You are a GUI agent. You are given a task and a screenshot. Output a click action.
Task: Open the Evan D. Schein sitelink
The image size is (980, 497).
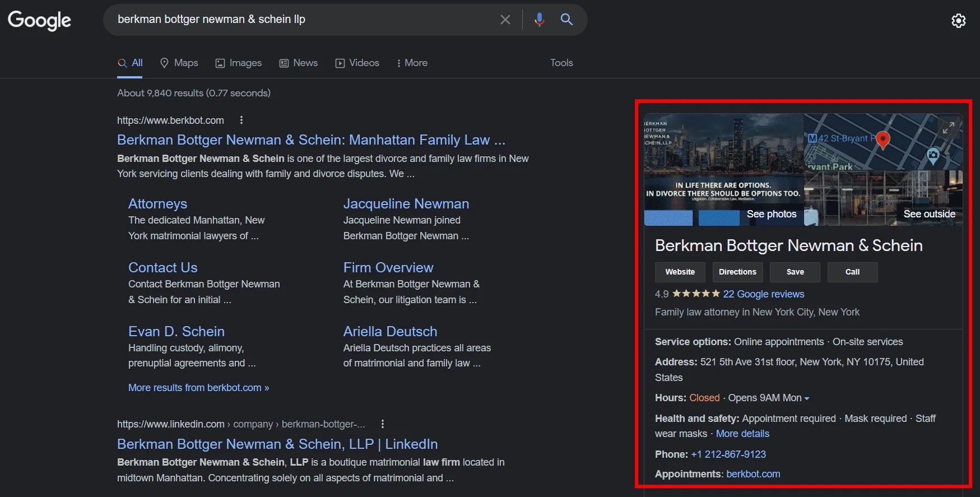click(x=177, y=331)
